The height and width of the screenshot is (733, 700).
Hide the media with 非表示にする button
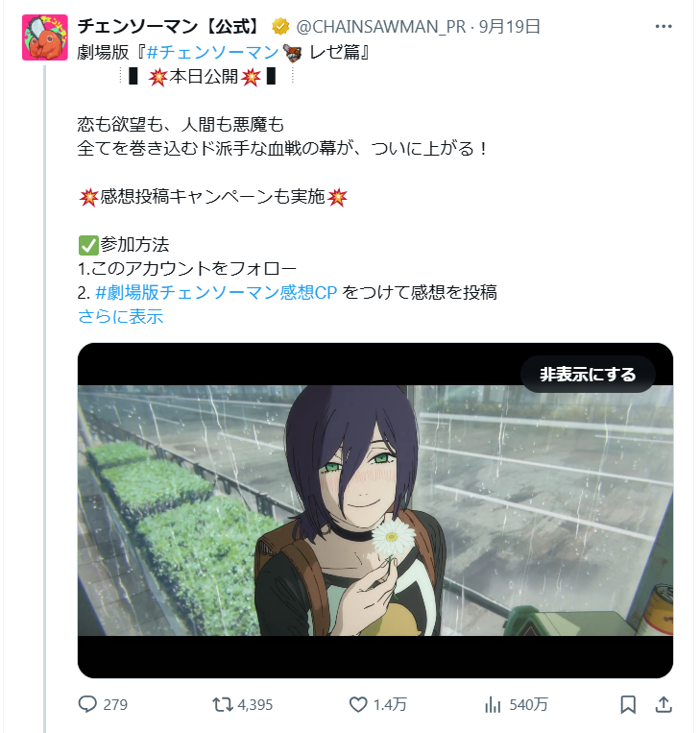coord(588,374)
